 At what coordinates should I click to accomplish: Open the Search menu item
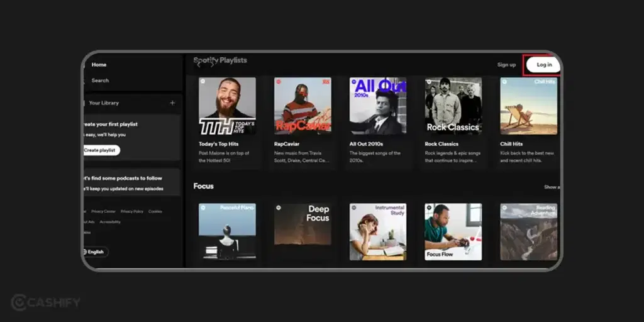click(x=100, y=80)
